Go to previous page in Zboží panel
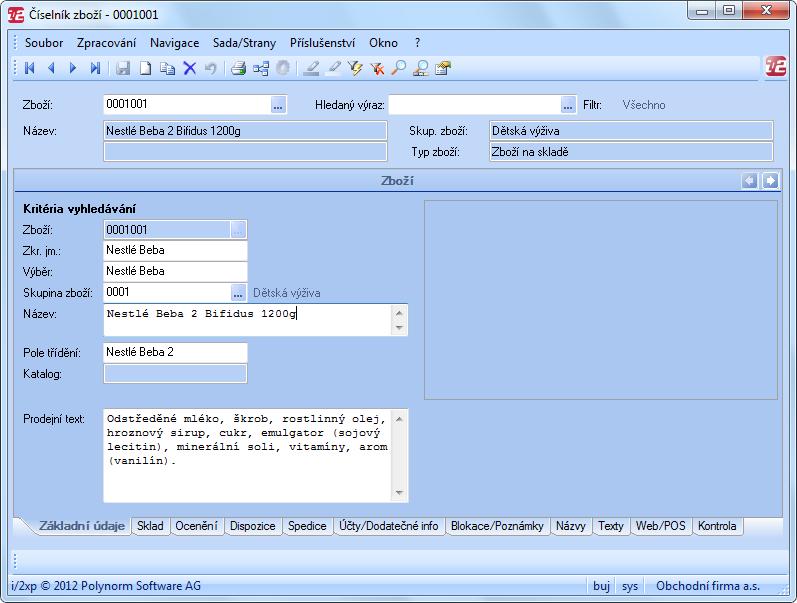Image resolution: width=797 pixels, height=603 pixels. click(x=750, y=181)
